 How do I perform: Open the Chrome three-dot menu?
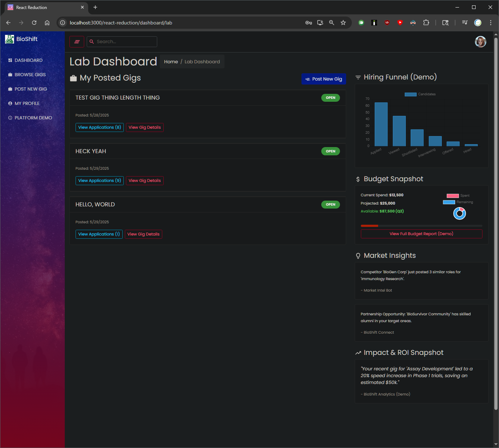coord(490,23)
